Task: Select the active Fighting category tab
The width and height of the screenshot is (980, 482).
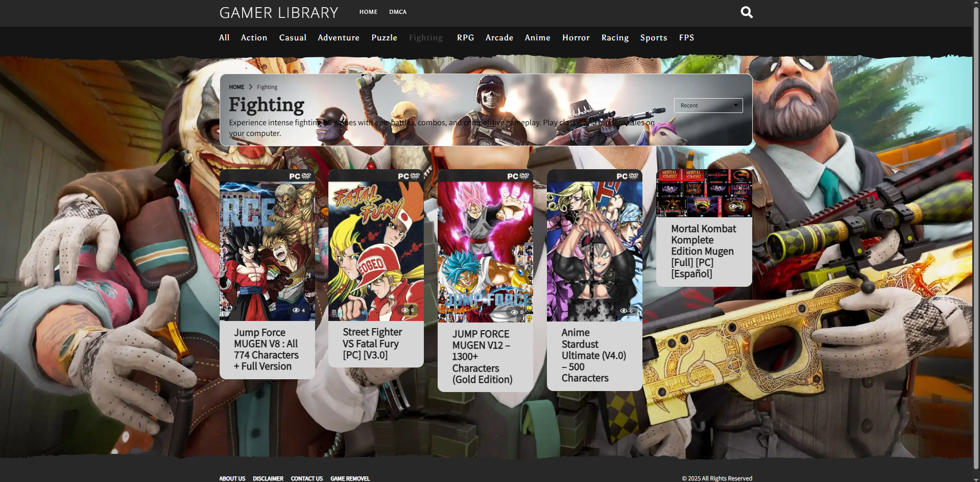Action: click(x=426, y=38)
